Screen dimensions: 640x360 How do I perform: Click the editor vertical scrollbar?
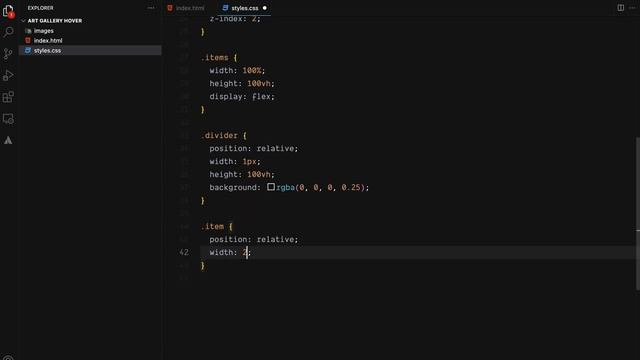click(x=638, y=214)
